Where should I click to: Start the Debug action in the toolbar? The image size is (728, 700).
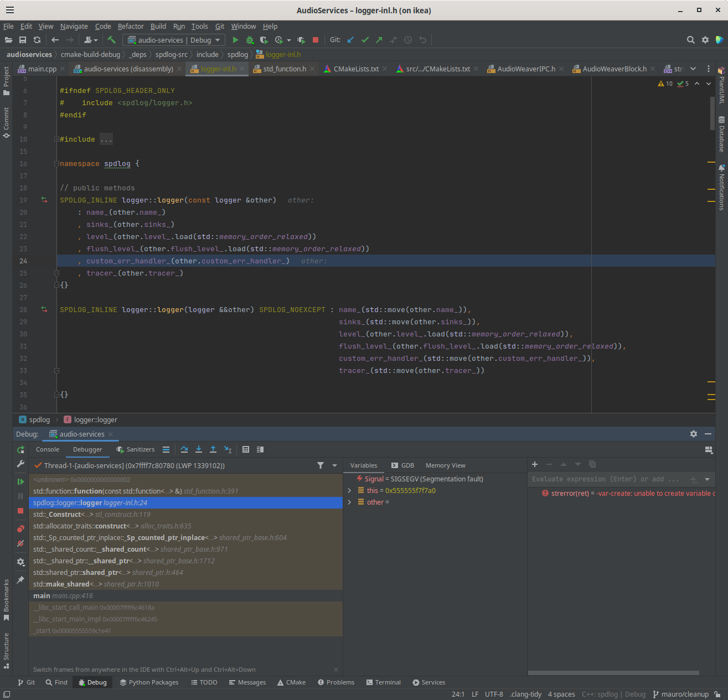point(249,39)
